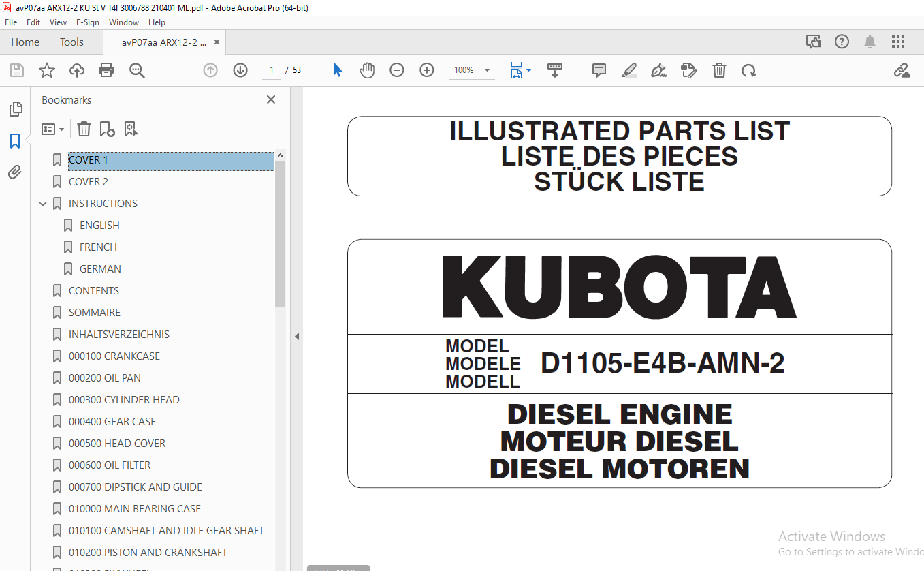
Task: Open the Attachments paperclip panel
Action: tap(15, 172)
